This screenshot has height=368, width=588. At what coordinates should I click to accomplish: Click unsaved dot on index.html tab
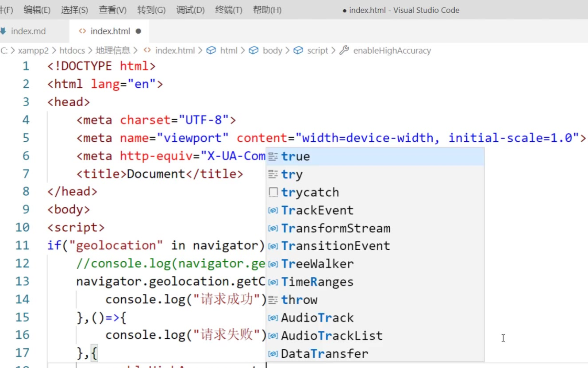pos(138,31)
